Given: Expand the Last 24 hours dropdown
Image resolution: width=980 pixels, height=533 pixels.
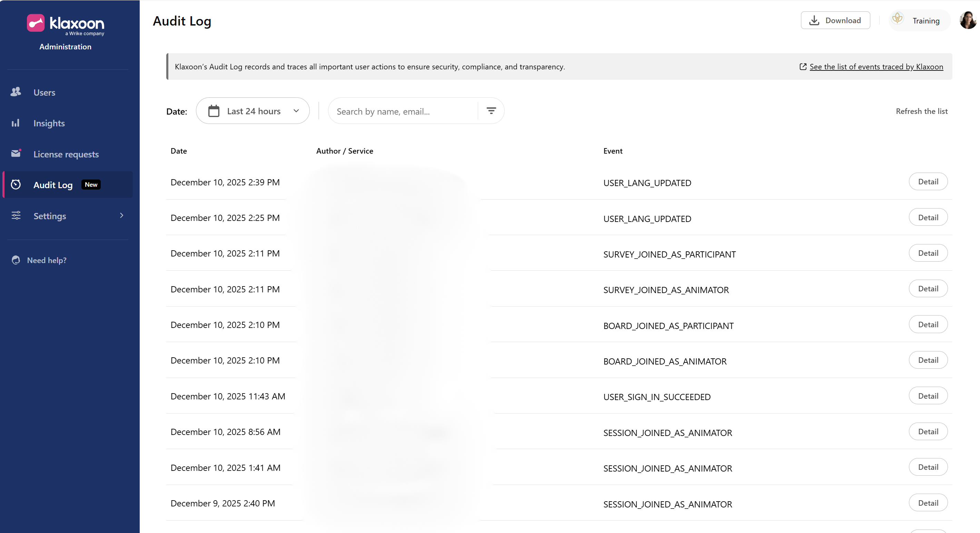Looking at the screenshot, I should click(x=296, y=111).
